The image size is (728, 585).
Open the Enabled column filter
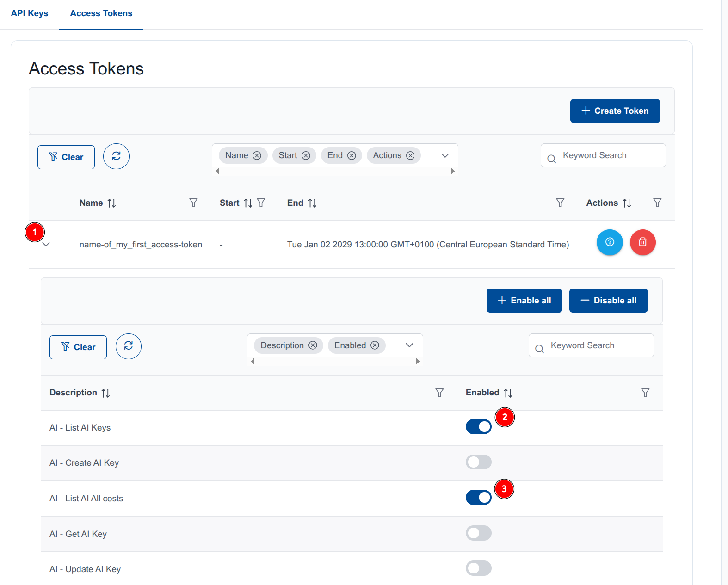tap(645, 393)
